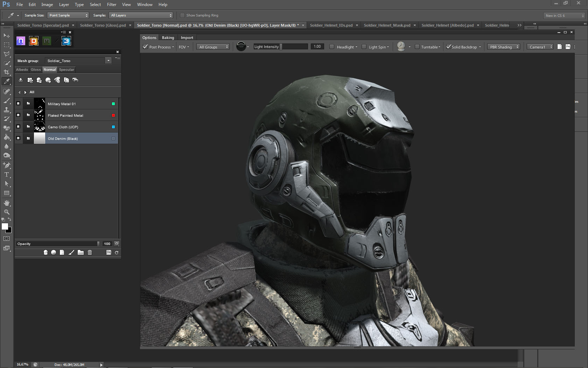Viewport: 588px width, 368px height.
Task: Open the NDO plugin icon
Action: (x=21, y=41)
